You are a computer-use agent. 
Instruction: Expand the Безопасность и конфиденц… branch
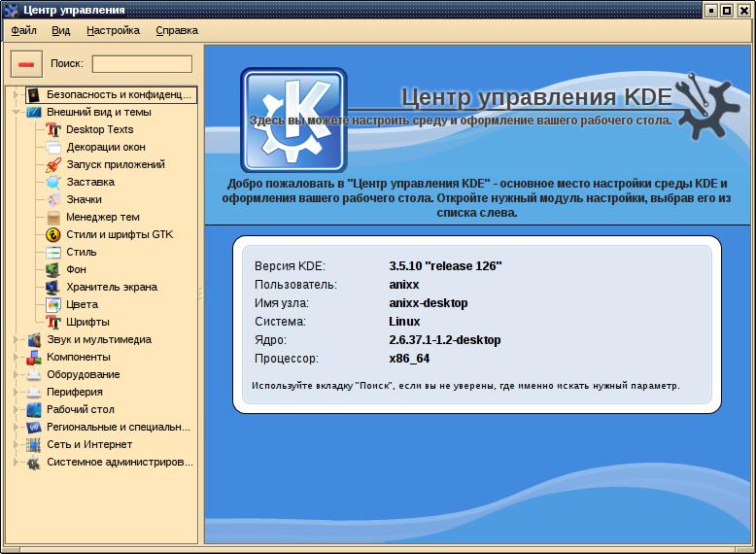(16, 95)
